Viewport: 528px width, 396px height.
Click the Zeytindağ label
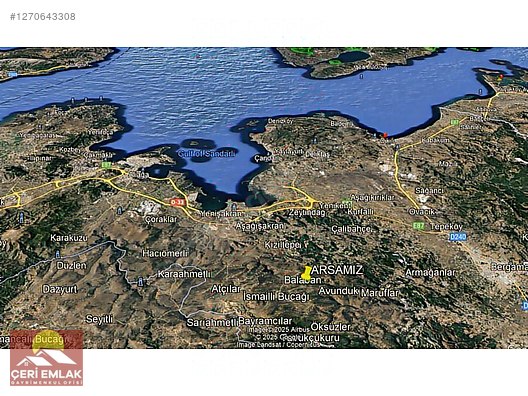click(307, 213)
